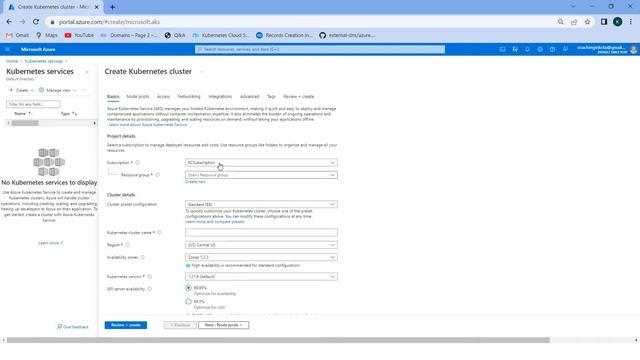Open the Feedback icon in the Azure header

565,49
